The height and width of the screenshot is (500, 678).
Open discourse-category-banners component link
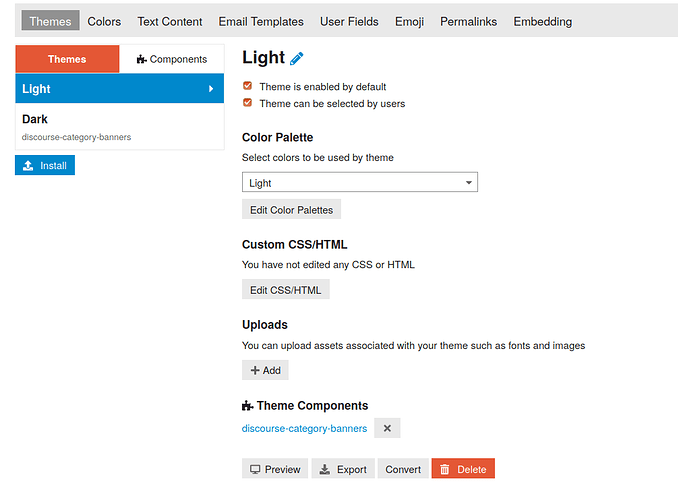[304, 428]
